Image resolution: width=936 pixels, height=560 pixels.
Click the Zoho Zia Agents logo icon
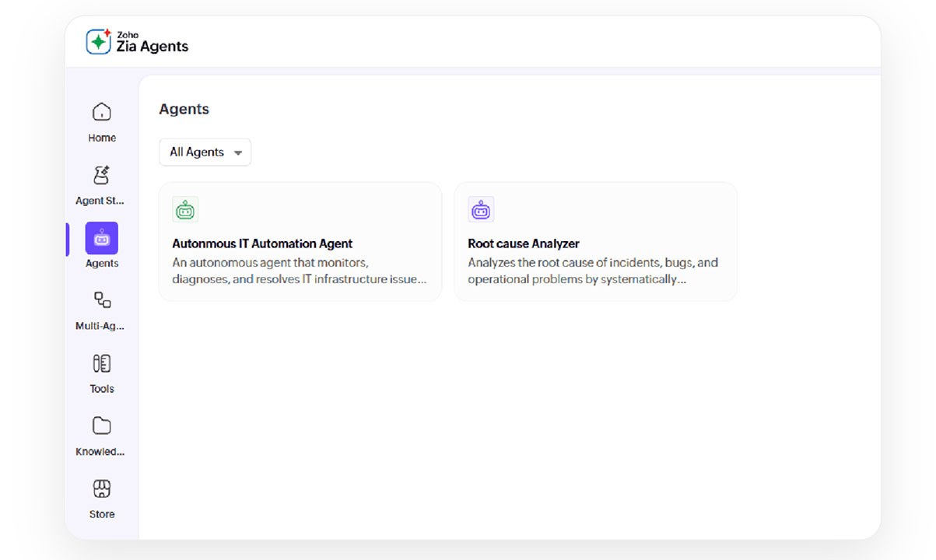pyautogui.click(x=99, y=41)
